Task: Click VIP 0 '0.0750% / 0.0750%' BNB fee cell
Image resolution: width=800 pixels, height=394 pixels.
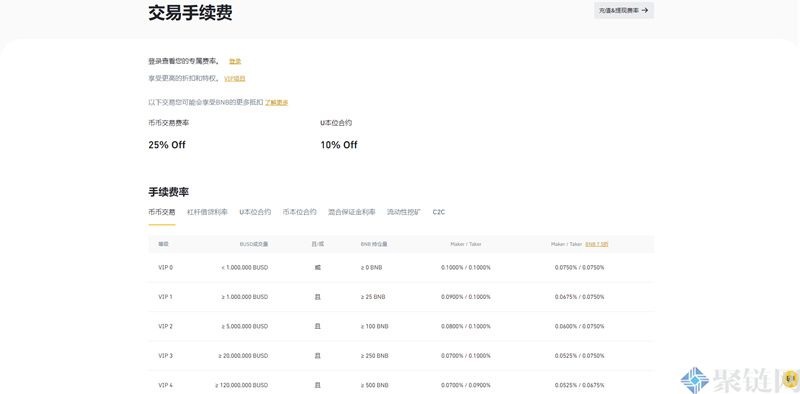Action: 580,267
